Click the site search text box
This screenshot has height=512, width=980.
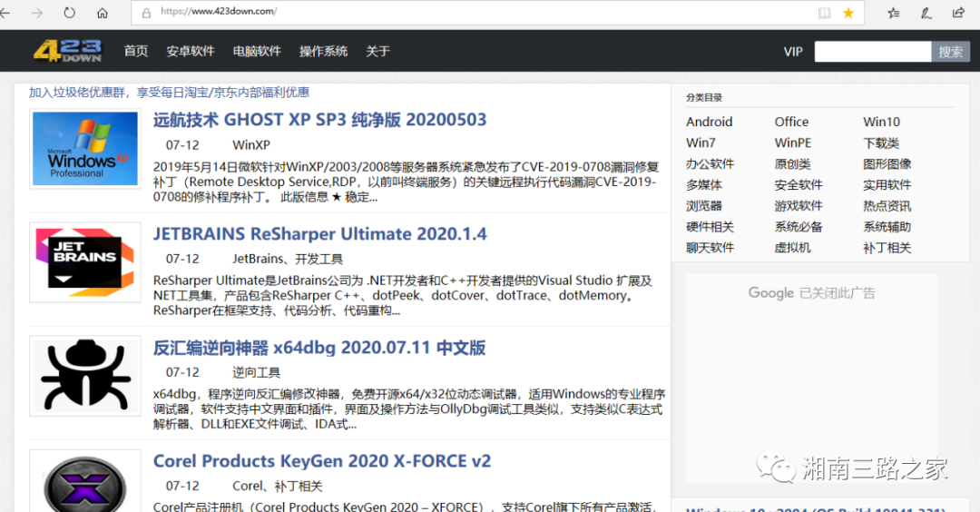(873, 51)
